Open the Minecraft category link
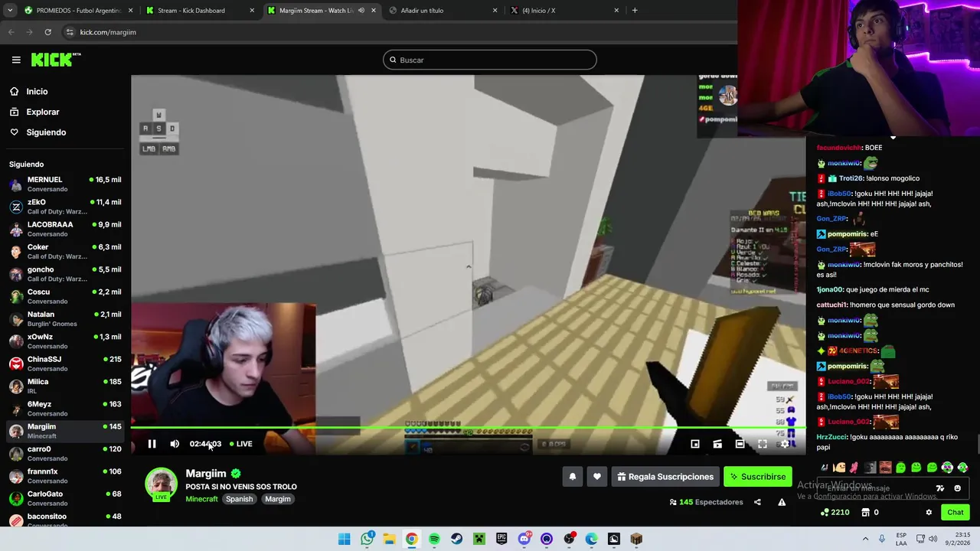Viewport: 980px width, 551px height. tap(201, 499)
